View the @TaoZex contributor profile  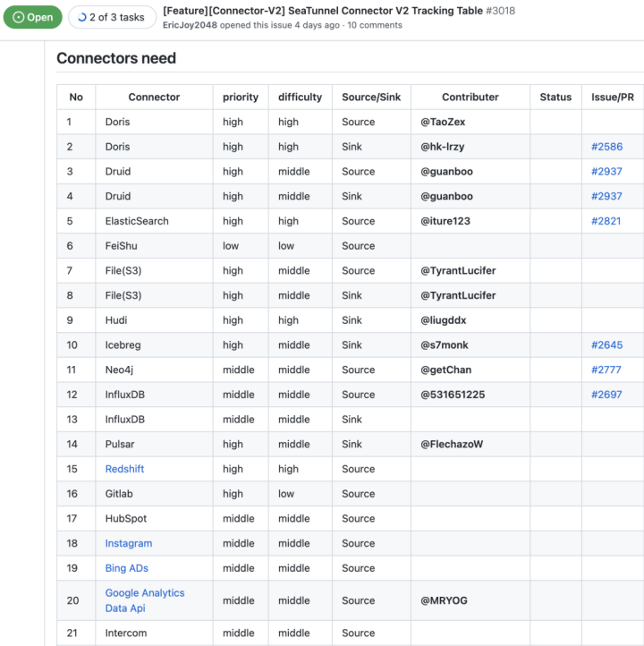click(x=443, y=122)
